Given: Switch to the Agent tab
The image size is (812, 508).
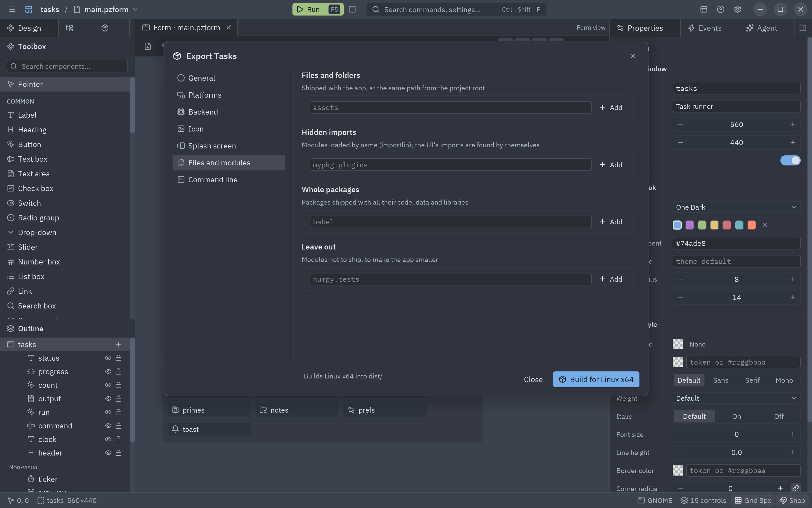Looking at the screenshot, I should (x=766, y=28).
